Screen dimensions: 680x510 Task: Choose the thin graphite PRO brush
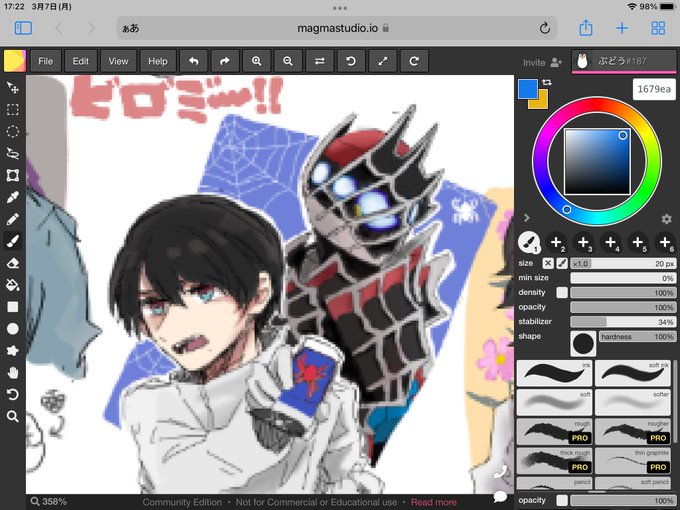pos(633,461)
